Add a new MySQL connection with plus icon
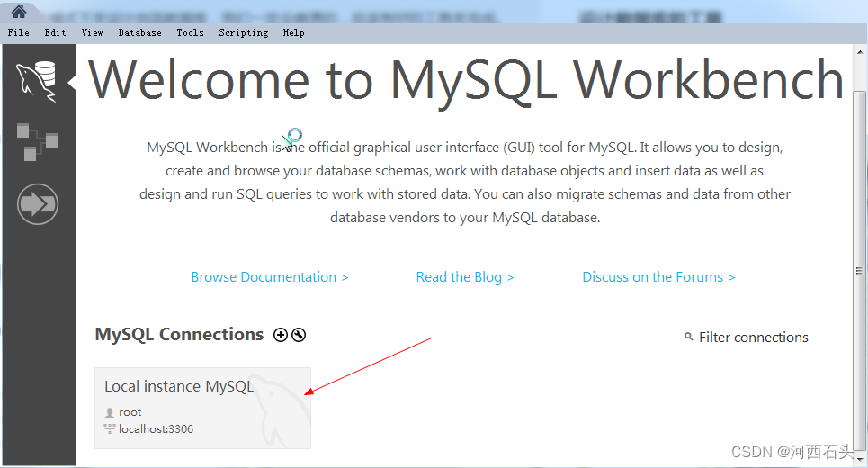 coord(281,335)
